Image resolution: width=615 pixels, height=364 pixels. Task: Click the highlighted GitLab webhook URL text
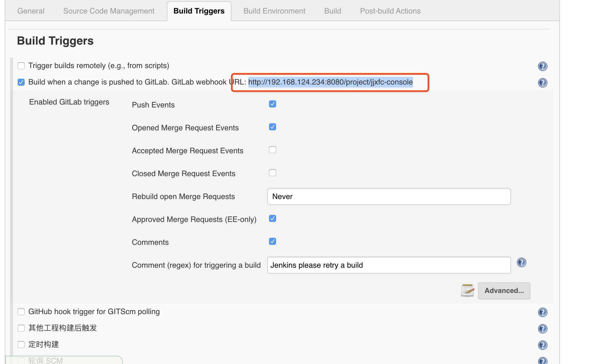[x=330, y=82]
